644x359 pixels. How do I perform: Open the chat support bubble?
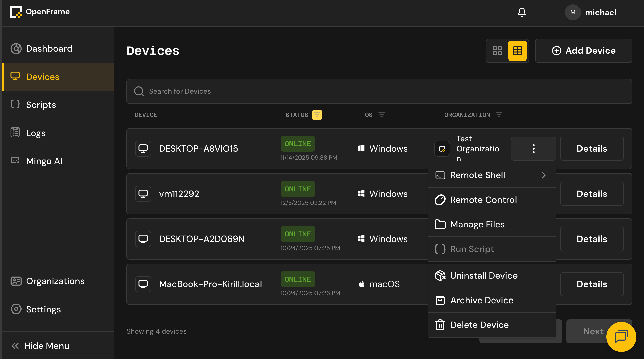[621, 337]
